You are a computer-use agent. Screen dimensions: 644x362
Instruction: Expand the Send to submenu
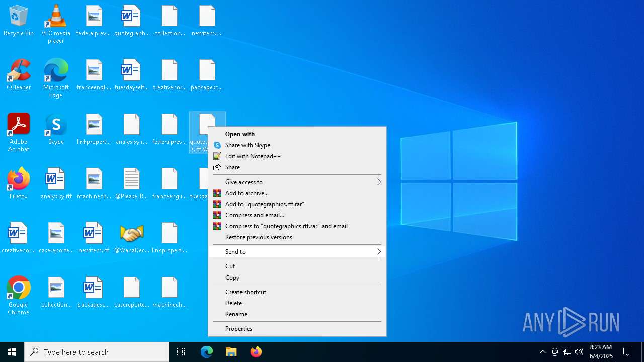click(297, 252)
